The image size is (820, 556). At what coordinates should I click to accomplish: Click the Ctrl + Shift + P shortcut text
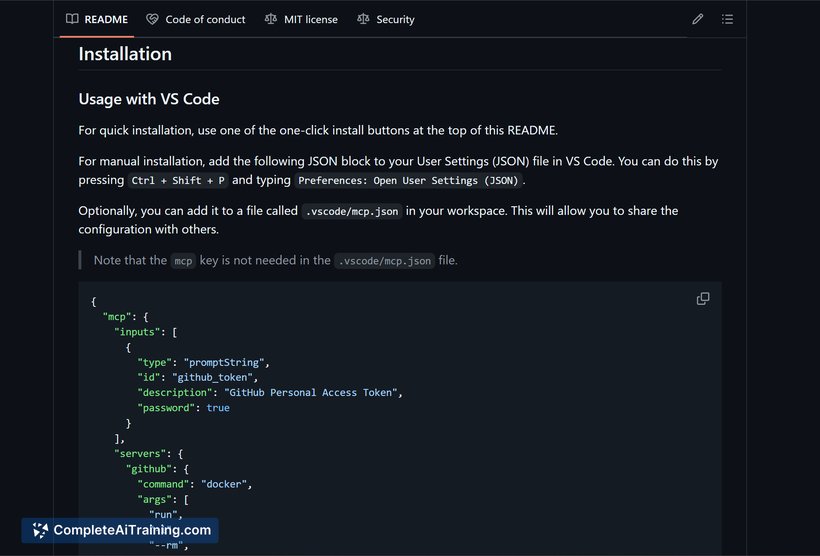click(x=178, y=180)
